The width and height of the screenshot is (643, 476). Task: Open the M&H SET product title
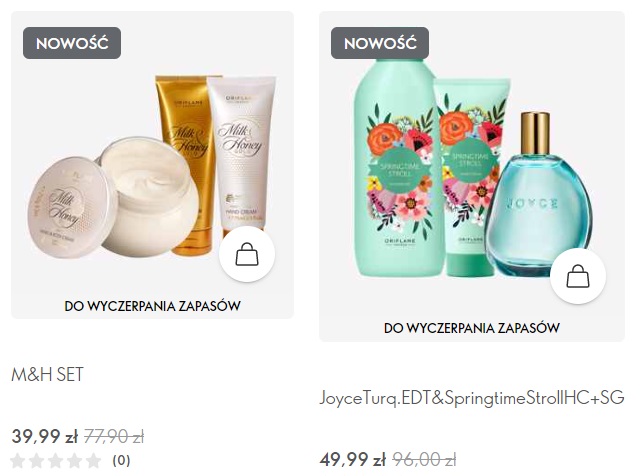(x=48, y=374)
